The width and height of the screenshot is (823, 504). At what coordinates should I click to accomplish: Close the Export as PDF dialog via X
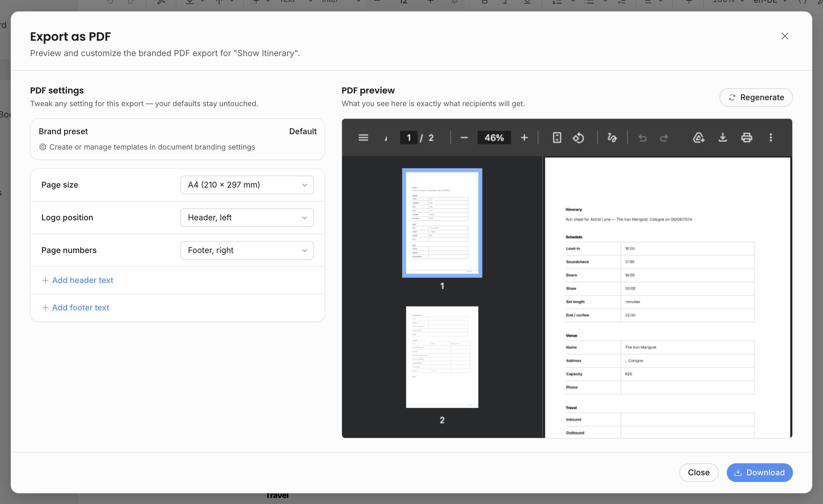[x=785, y=36]
